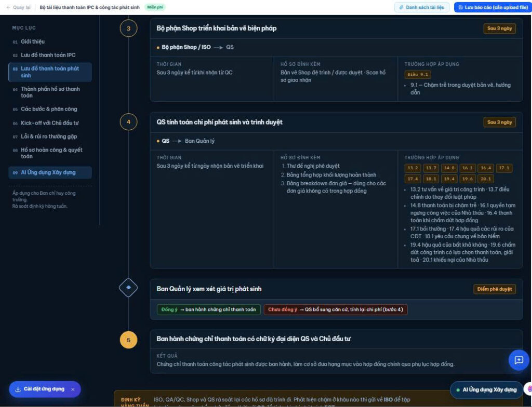532x407 pixels.
Task: Click the 'Điều 9.1' clause tag
Action: click(x=418, y=75)
